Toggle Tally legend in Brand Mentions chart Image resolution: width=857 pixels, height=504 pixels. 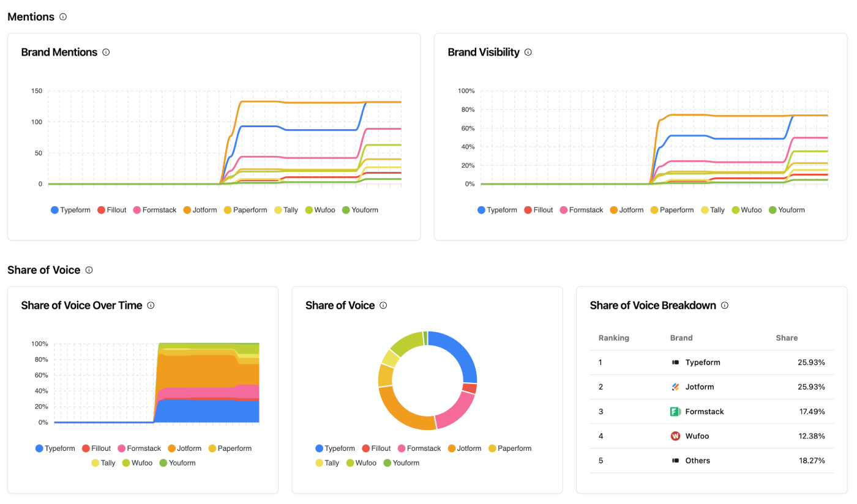(x=286, y=210)
